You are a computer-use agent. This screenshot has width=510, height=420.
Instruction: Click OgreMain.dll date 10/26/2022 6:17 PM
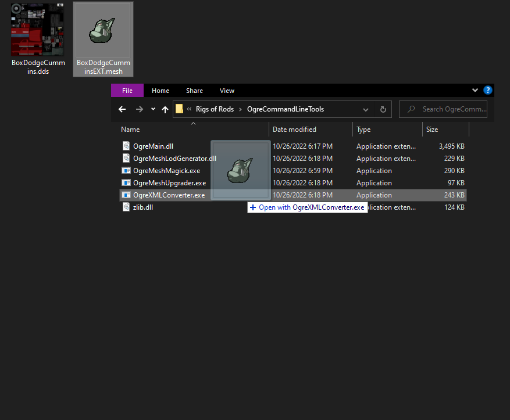tap(302, 146)
